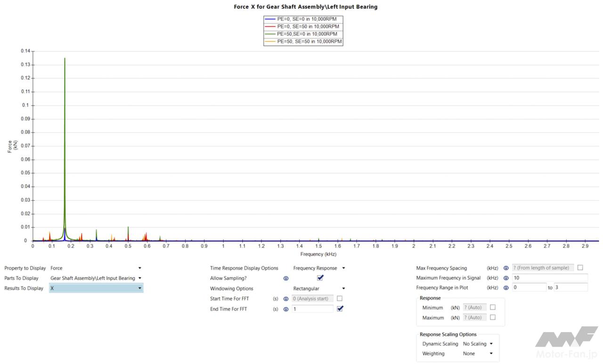
Task: Click green PE=50,SE=0 legend entry
Action: (303, 34)
